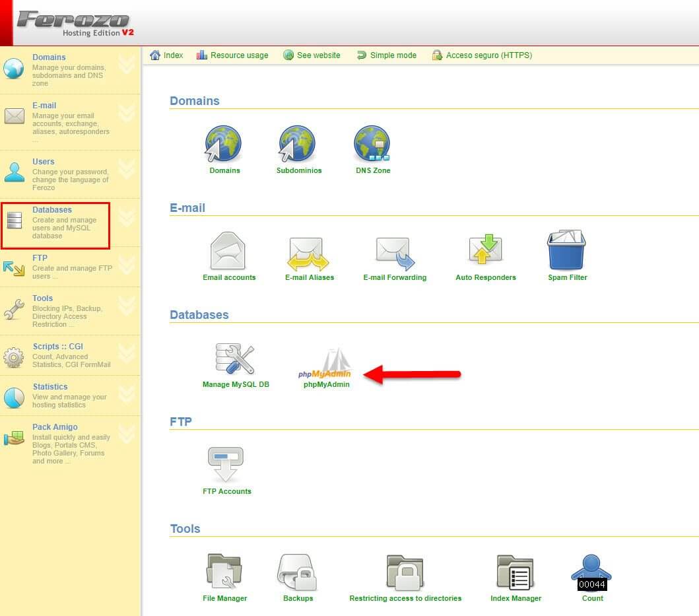Open the Scripts :: CGI sidebar title

[58, 346]
